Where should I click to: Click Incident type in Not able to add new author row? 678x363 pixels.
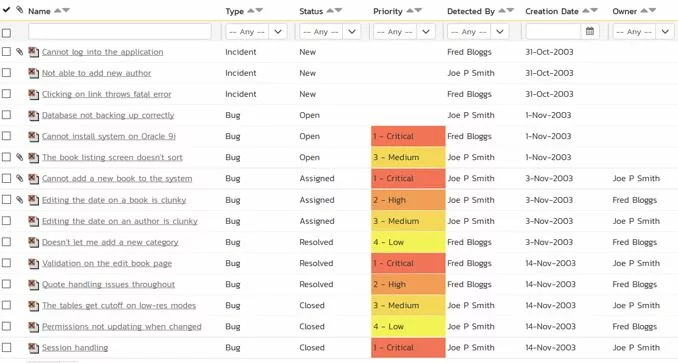point(241,73)
